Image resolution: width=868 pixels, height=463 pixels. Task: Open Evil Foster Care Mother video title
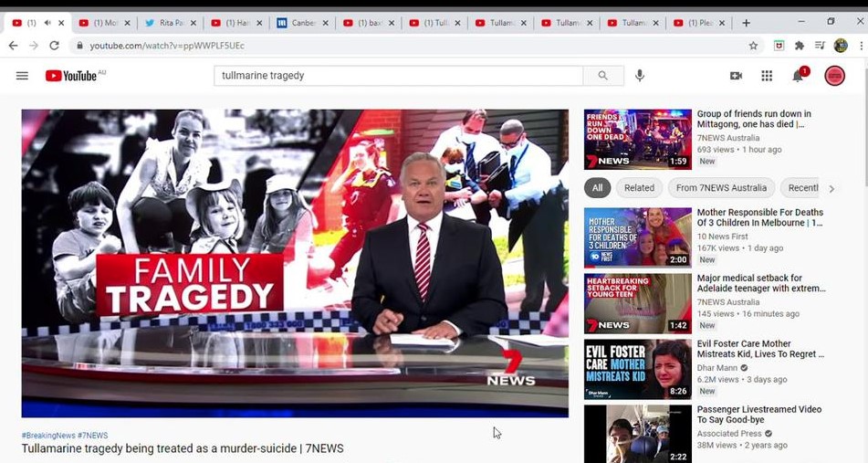pos(760,349)
